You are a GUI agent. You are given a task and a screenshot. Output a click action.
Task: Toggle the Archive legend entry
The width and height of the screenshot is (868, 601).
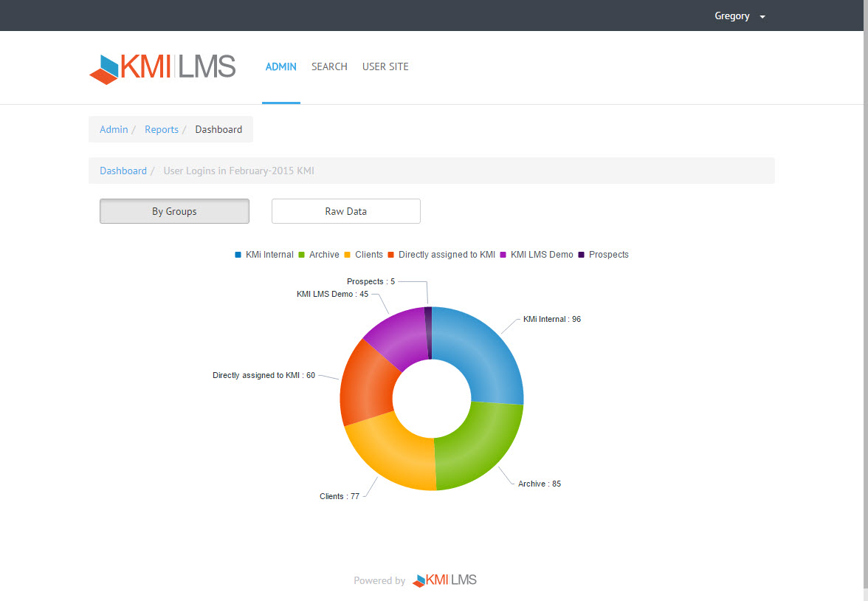(319, 254)
